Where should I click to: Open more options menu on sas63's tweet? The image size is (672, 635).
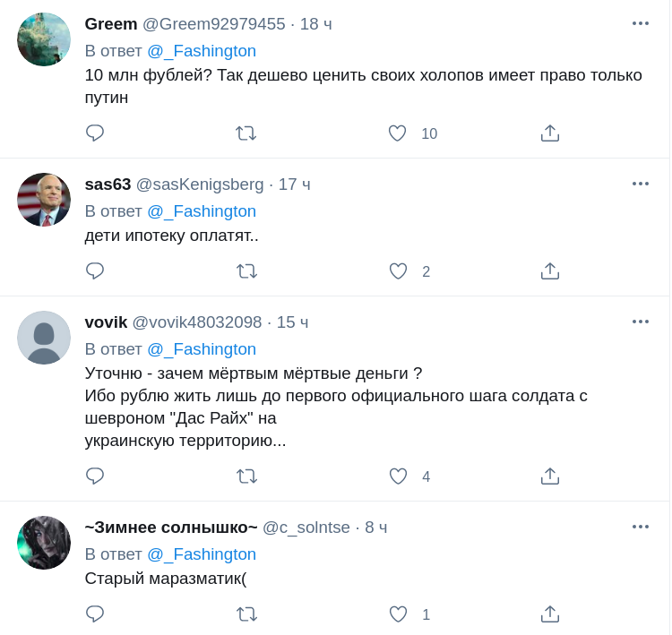640,184
